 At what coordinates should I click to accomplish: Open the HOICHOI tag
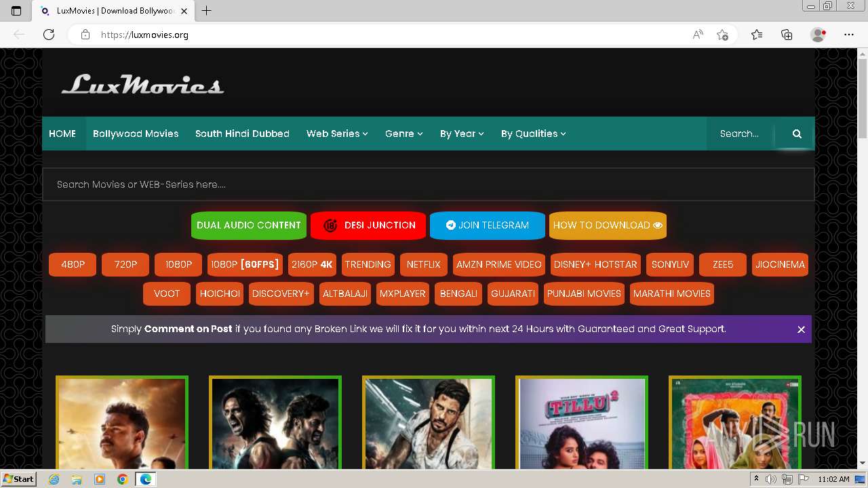(x=220, y=293)
